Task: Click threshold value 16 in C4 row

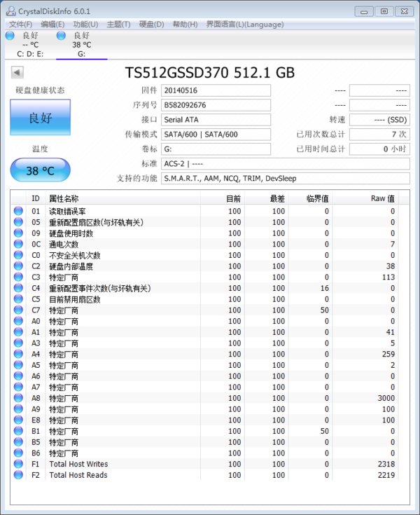Action: click(325, 288)
